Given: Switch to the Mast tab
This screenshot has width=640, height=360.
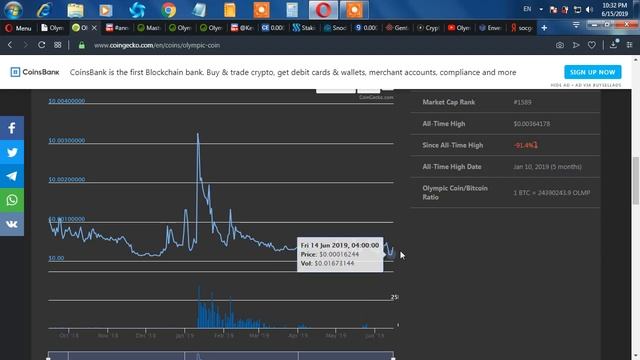Looking at the screenshot, I should pos(149,28).
